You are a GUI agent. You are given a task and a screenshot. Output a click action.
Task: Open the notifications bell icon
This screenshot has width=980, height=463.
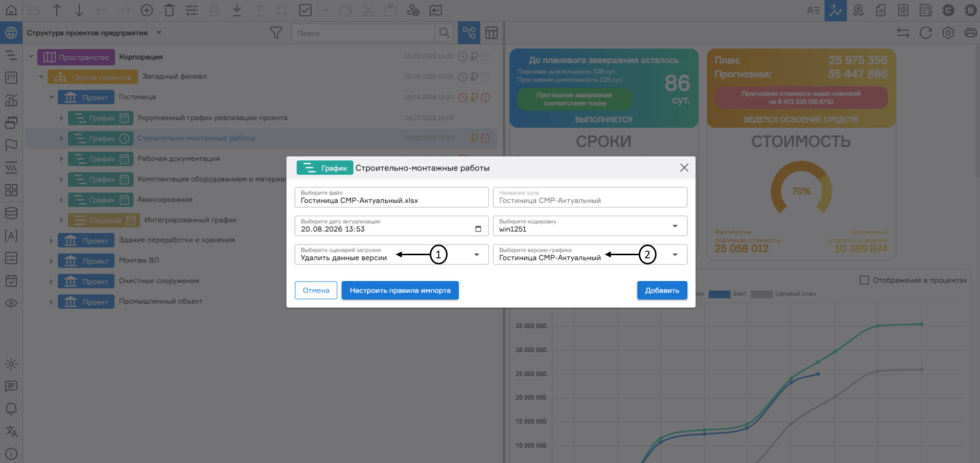click(x=11, y=409)
